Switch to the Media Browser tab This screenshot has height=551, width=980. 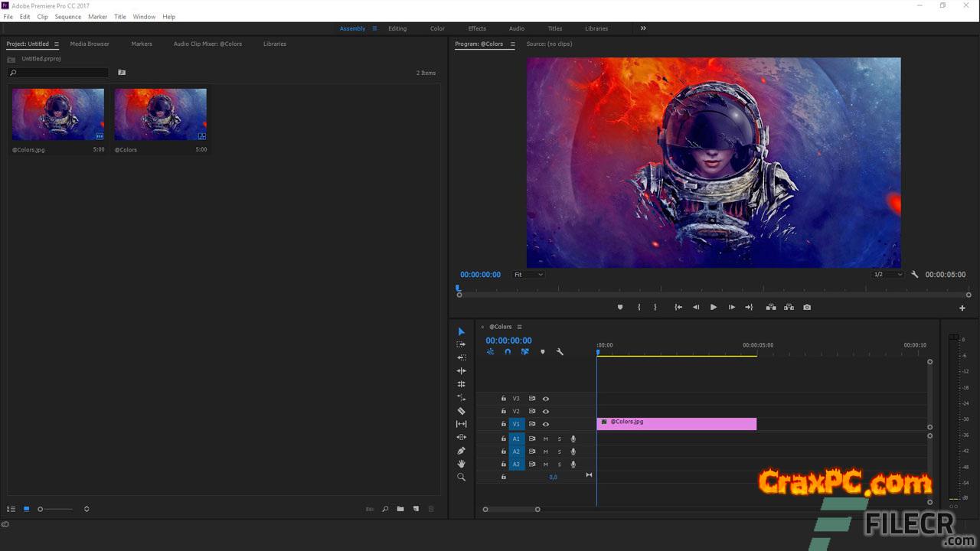tap(90, 44)
